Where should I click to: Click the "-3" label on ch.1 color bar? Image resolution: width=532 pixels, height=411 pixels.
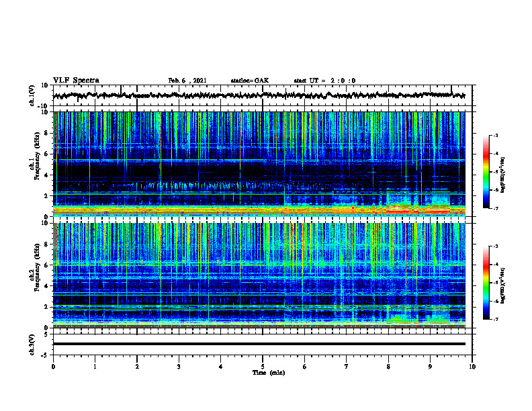(x=495, y=136)
